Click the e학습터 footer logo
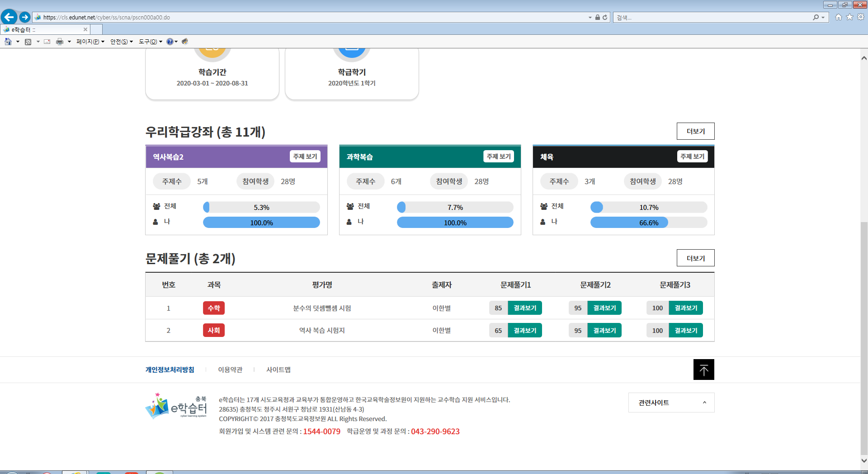Viewport: 868px width, 474px height. (x=176, y=406)
